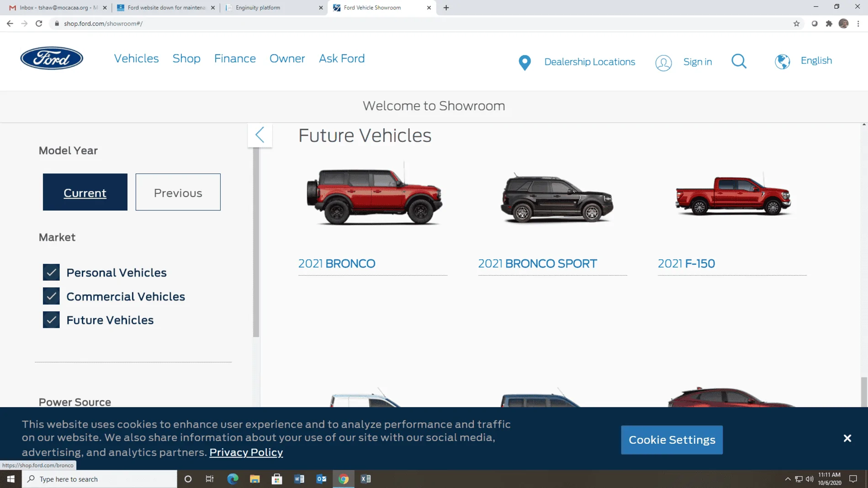868x488 pixels.
Task: Click the user account avatar icon
Action: coord(663,63)
